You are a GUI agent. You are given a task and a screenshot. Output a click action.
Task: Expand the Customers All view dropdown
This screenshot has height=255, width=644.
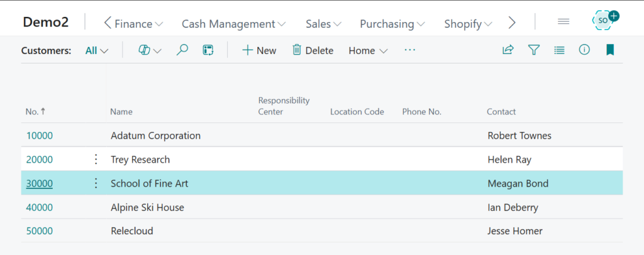[97, 51]
